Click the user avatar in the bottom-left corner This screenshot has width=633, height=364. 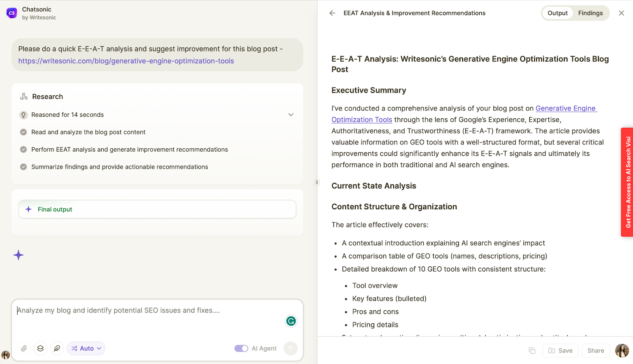6,355
